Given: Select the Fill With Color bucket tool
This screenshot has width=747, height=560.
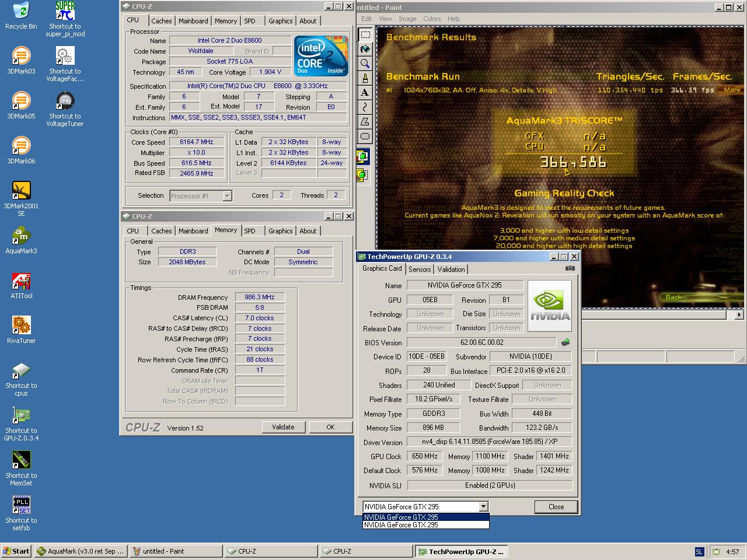Looking at the screenshot, I should pyautogui.click(x=365, y=49).
